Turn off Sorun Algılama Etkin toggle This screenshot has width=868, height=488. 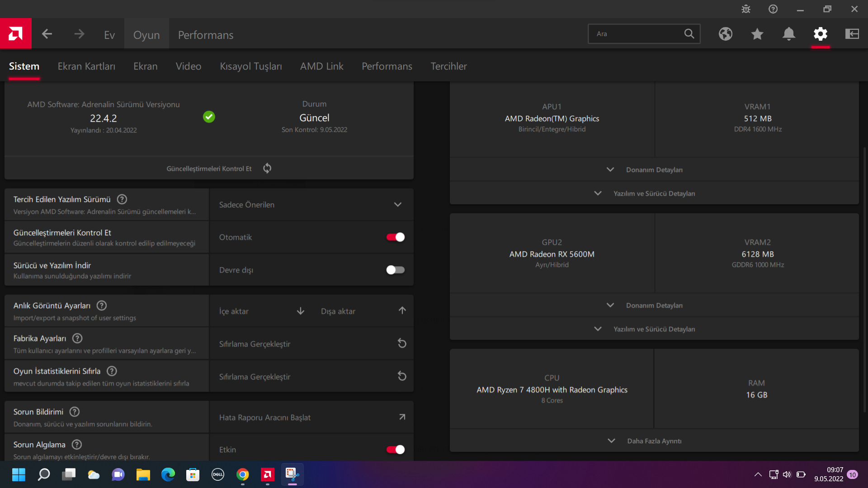396,450
